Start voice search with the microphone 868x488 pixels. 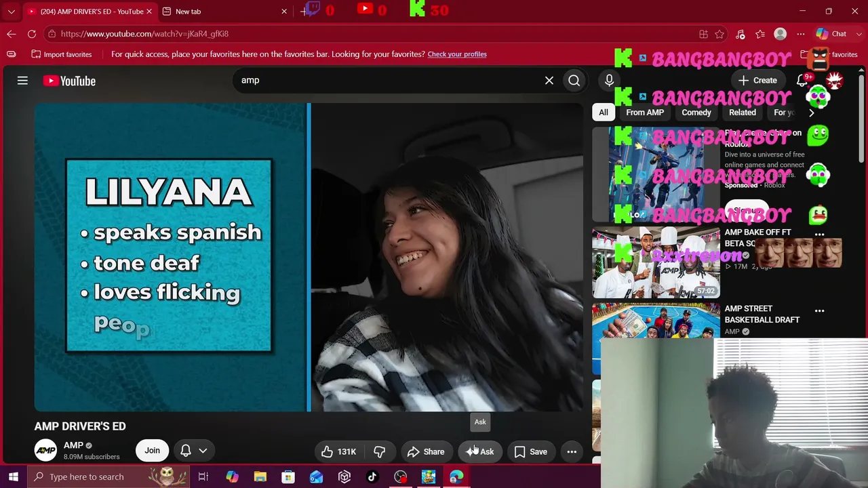click(x=609, y=81)
